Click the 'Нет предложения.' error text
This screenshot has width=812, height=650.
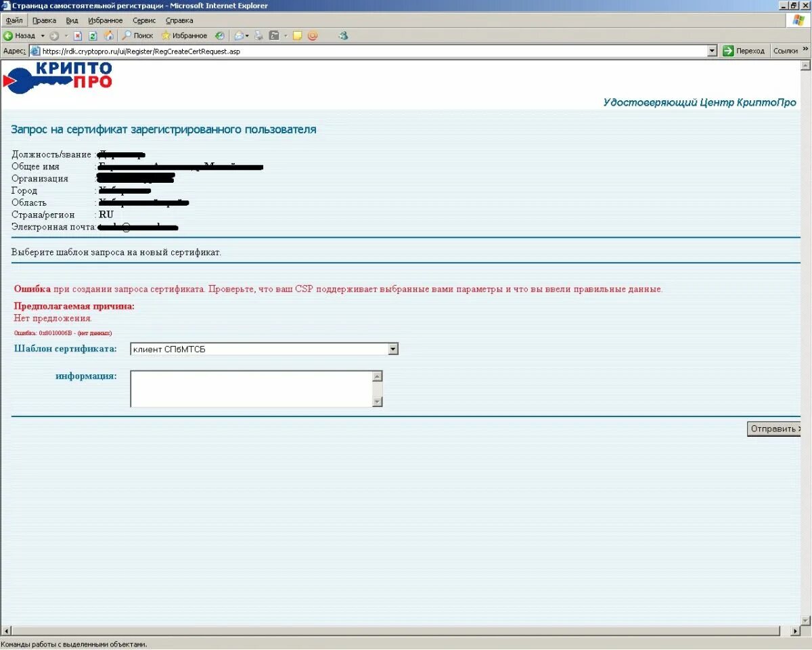click(x=53, y=318)
